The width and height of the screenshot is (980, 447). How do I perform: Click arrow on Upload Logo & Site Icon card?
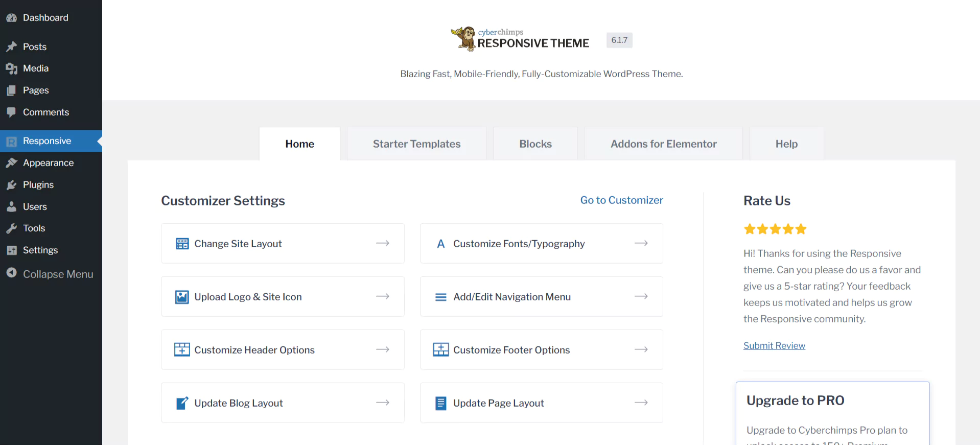[383, 296]
